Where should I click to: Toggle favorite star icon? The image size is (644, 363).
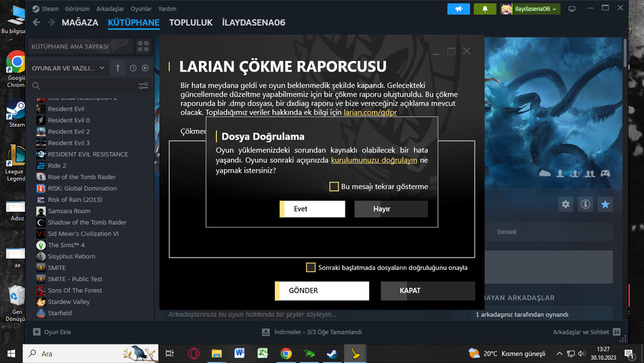[605, 204]
